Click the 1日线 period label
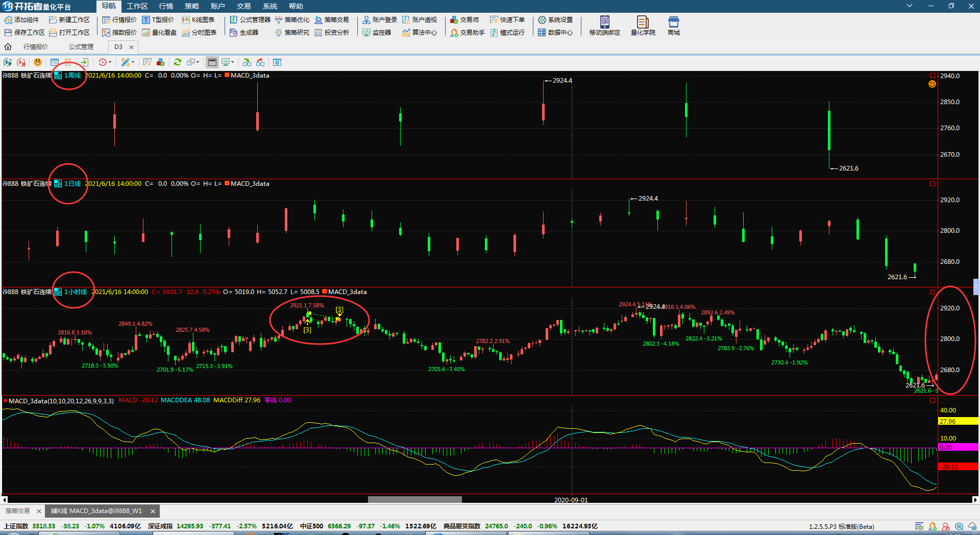 (72, 184)
